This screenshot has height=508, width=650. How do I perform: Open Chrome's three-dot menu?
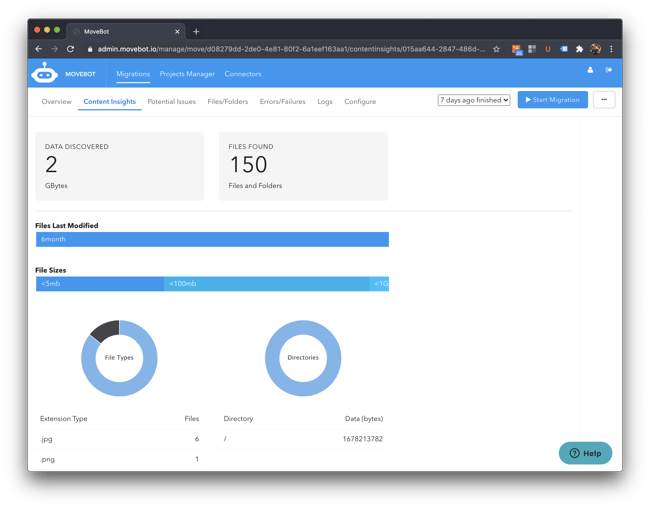(x=611, y=49)
